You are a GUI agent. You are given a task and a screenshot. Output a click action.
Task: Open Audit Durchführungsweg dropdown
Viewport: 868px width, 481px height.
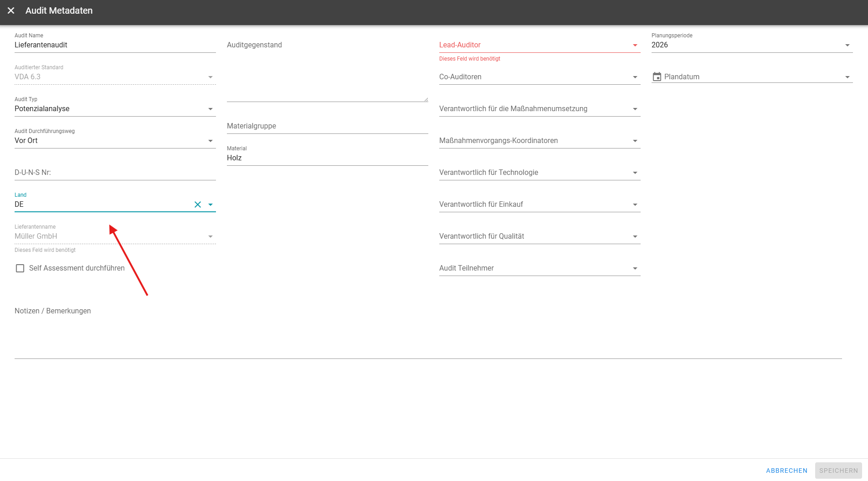click(x=211, y=141)
